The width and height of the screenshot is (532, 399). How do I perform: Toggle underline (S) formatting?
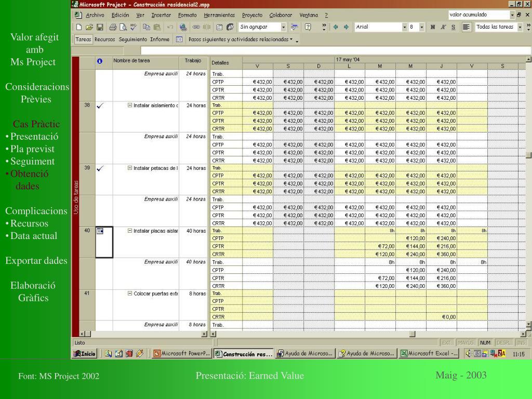coord(453,27)
